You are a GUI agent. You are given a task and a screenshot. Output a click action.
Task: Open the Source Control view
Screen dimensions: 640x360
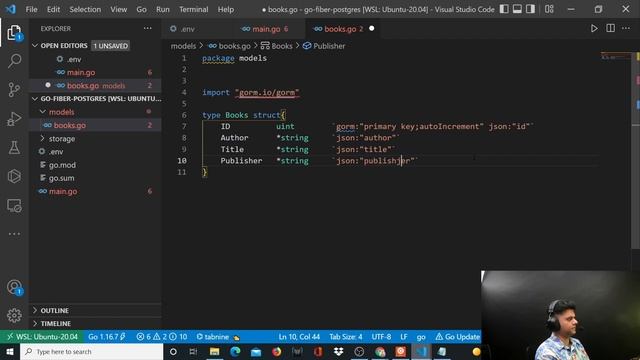point(14,90)
